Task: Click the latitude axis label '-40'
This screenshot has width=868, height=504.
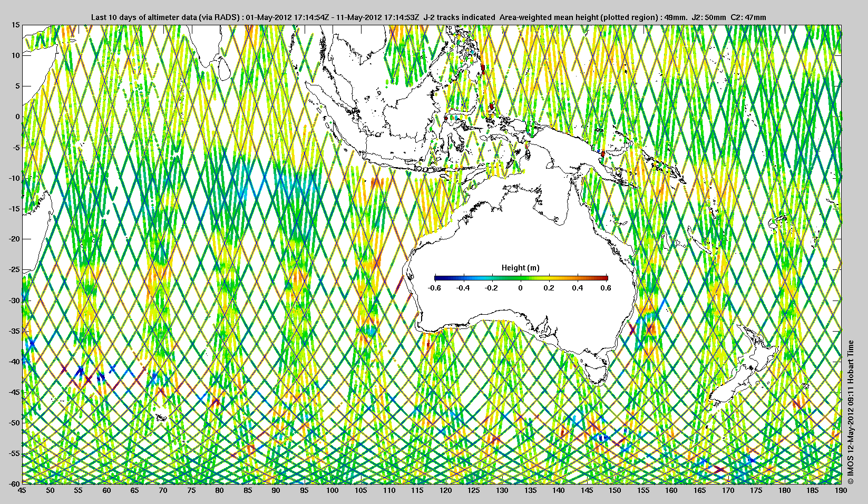Action: 14,362
